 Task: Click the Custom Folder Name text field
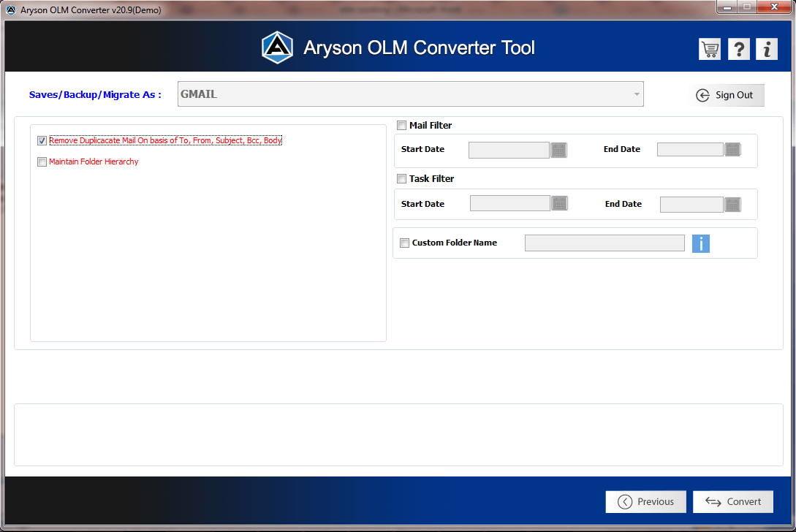(x=604, y=243)
